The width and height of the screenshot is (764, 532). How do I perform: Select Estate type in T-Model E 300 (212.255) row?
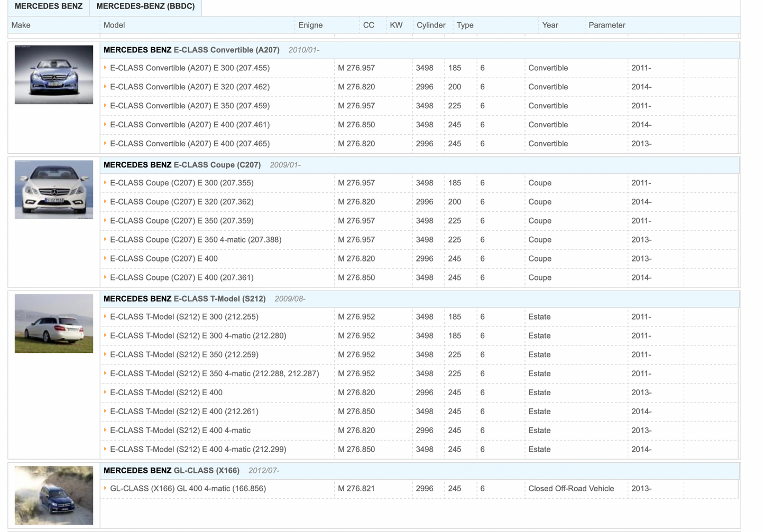point(539,317)
